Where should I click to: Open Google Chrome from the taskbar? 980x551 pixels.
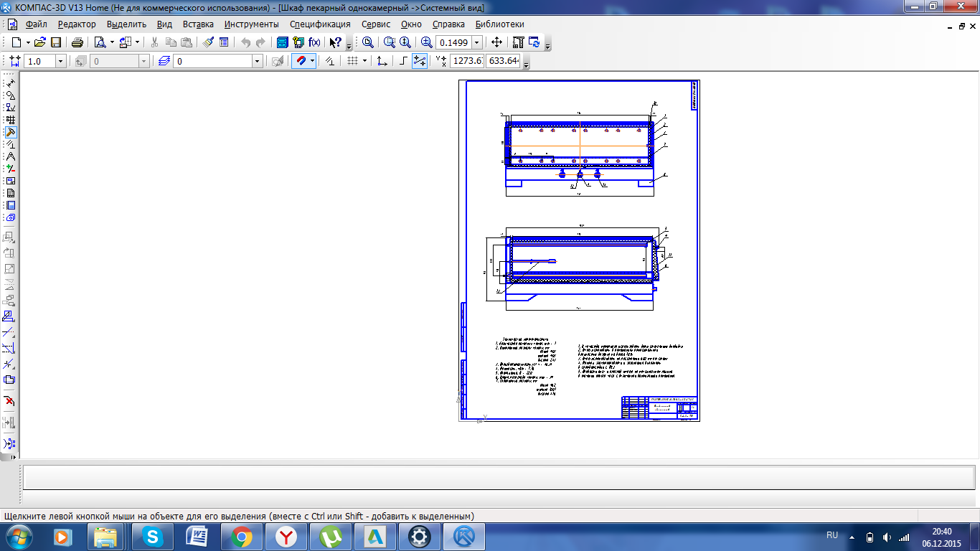(241, 536)
